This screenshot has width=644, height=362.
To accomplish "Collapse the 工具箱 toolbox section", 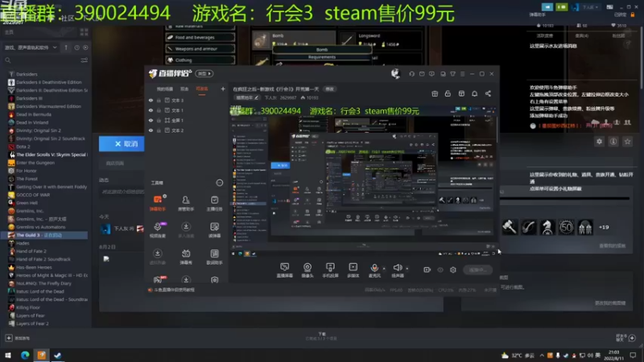I will tap(219, 183).
